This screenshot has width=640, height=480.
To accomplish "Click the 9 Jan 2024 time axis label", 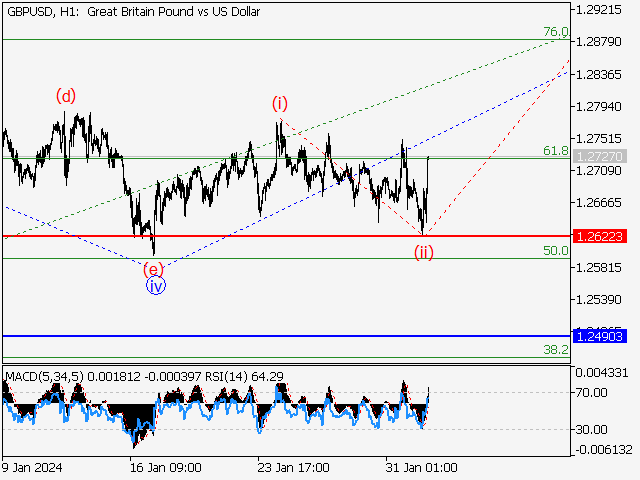I will coord(32,468).
